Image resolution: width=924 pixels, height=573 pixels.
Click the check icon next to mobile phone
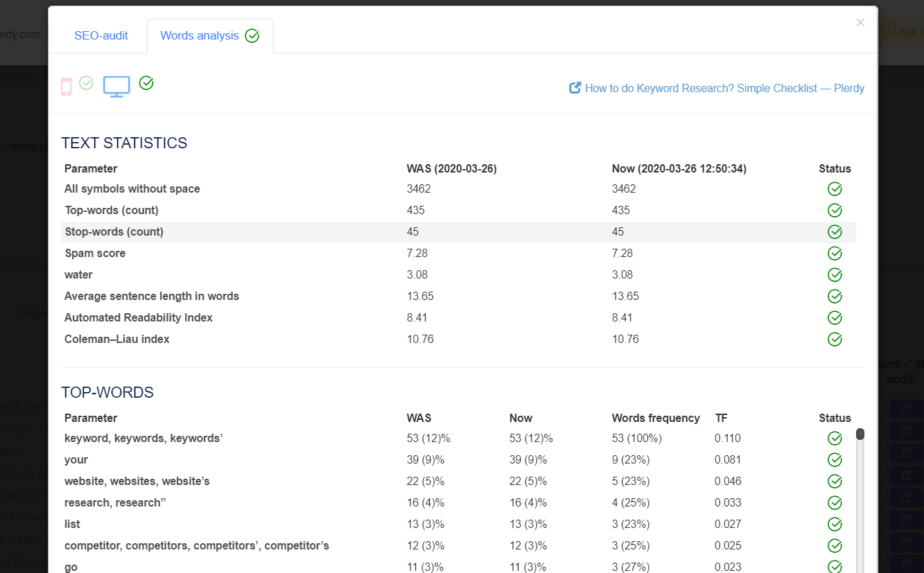click(86, 83)
